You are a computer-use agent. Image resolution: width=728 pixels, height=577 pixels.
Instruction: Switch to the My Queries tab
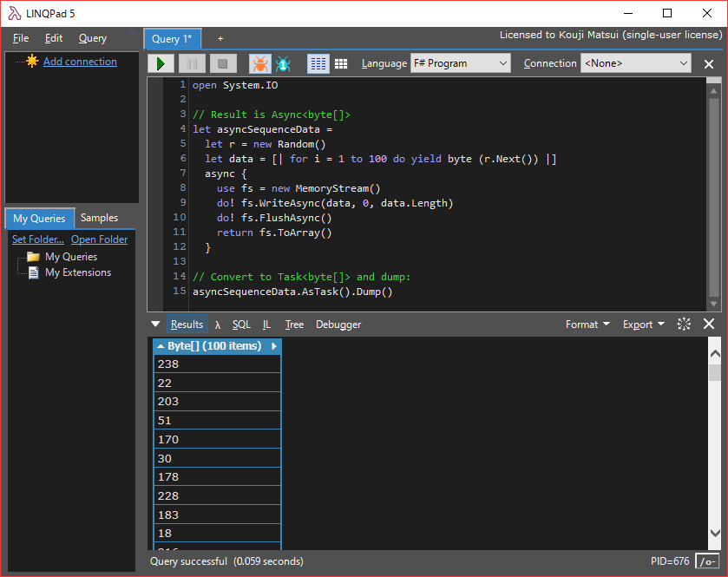(x=39, y=218)
